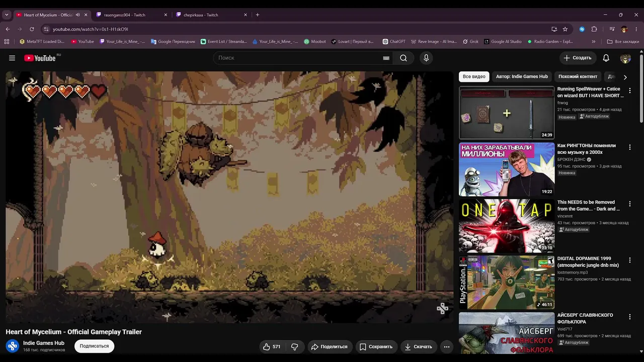
Task: Dislike the video with thumbs down
Action: [x=295, y=346]
